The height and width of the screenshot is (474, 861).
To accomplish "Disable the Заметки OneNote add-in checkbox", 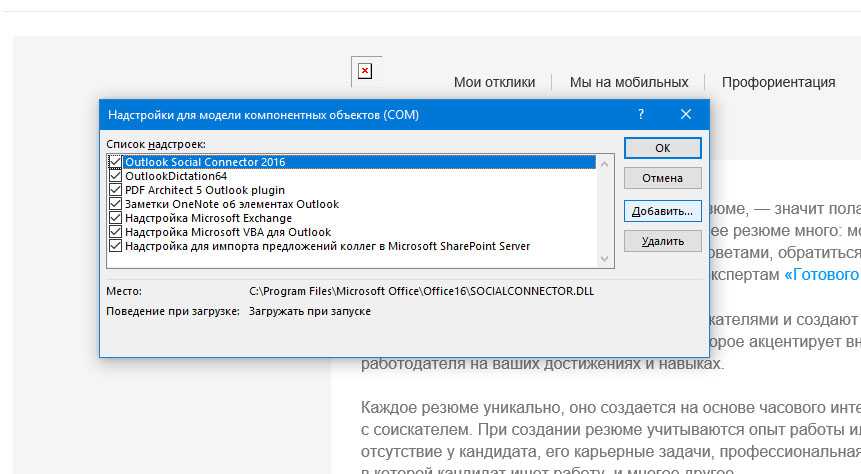I will (x=115, y=204).
